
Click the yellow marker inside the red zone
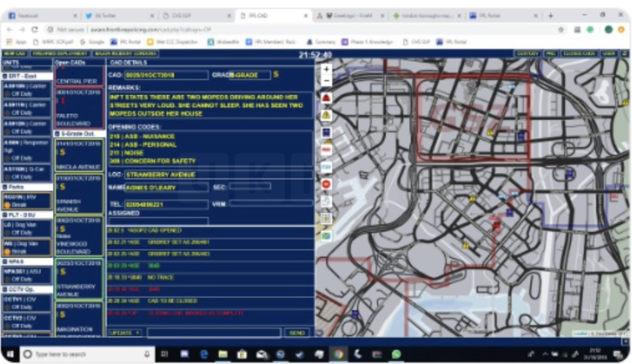pyautogui.click(x=491, y=132)
